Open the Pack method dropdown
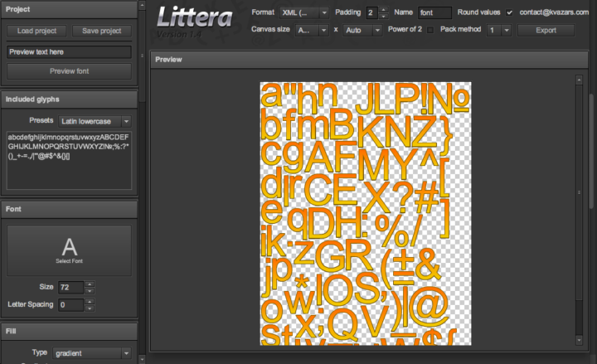Image resolution: width=597 pixels, height=364 pixels. (499, 30)
